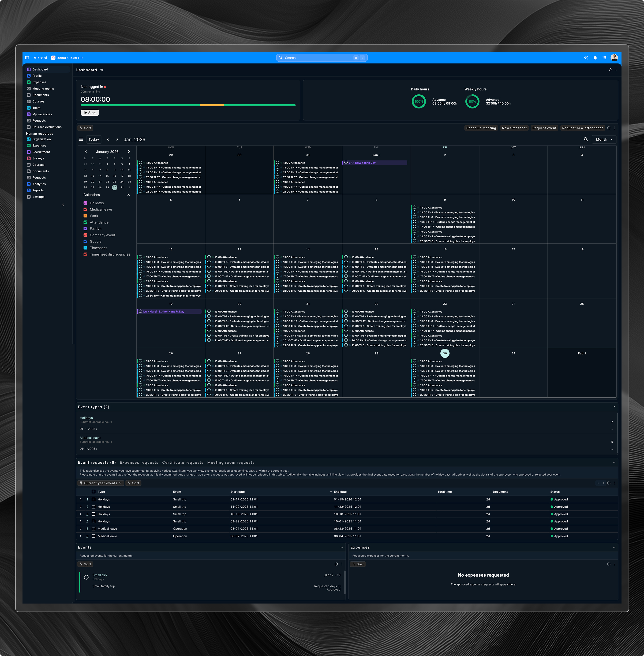Open Meeting rooms in sidebar
This screenshot has width=644, height=656.
tap(43, 89)
